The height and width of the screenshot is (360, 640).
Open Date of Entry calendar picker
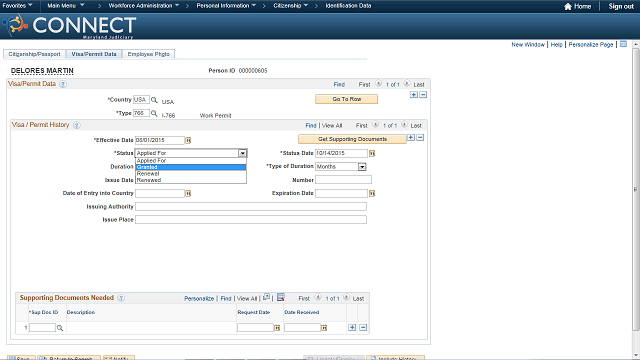coord(188,193)
